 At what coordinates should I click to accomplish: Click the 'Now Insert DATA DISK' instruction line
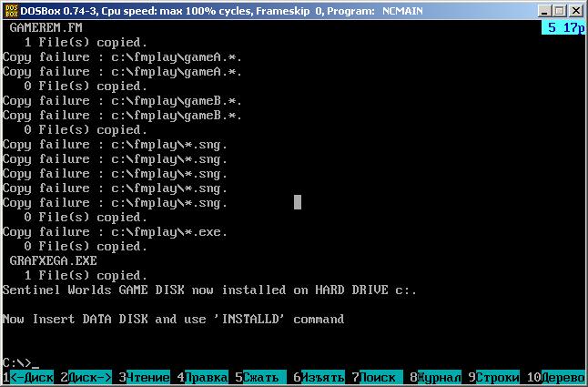[x=173, y=319]
